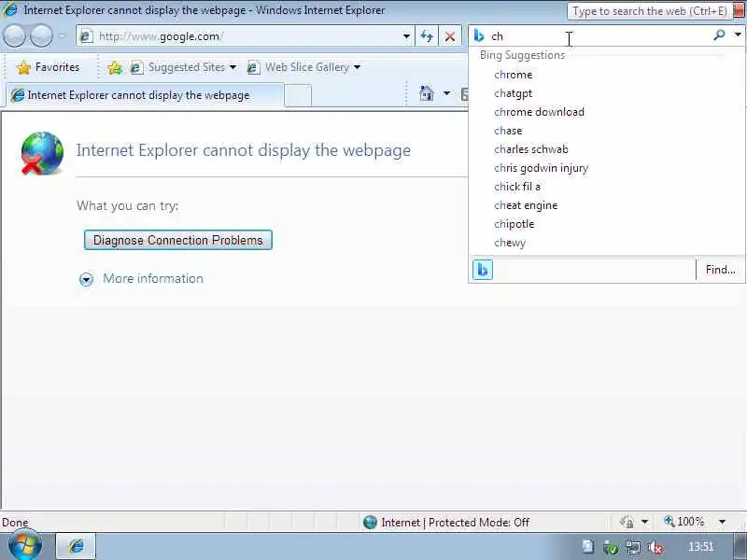Click the muted volume tray icon
747x560 pixels.
(655, 548)
